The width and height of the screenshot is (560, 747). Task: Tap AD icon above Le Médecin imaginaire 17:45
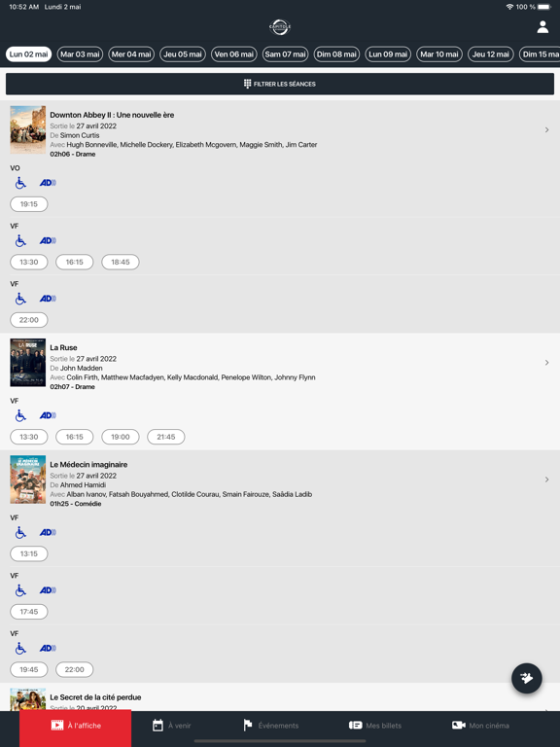point(48,590)
